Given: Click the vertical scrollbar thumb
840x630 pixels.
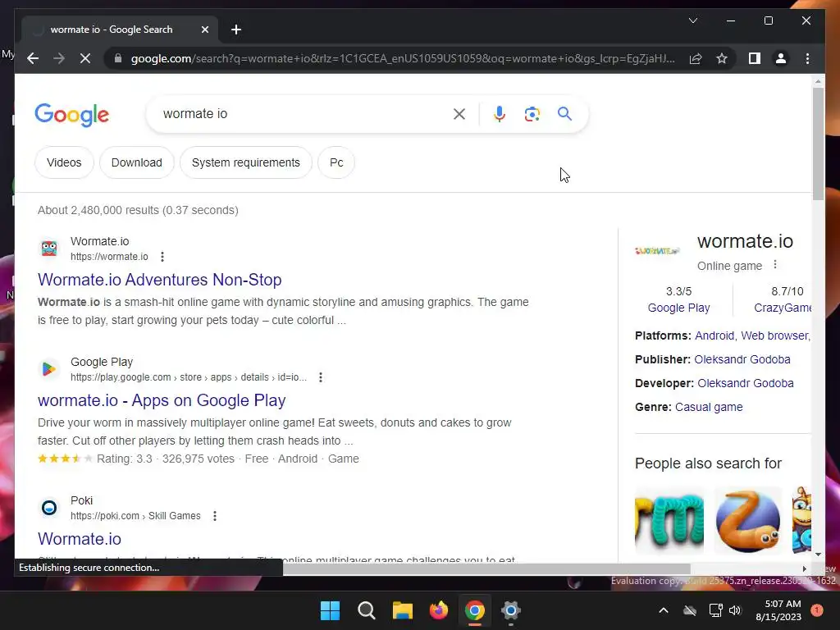Looking at the screenshot, I should tap(818, 144).
